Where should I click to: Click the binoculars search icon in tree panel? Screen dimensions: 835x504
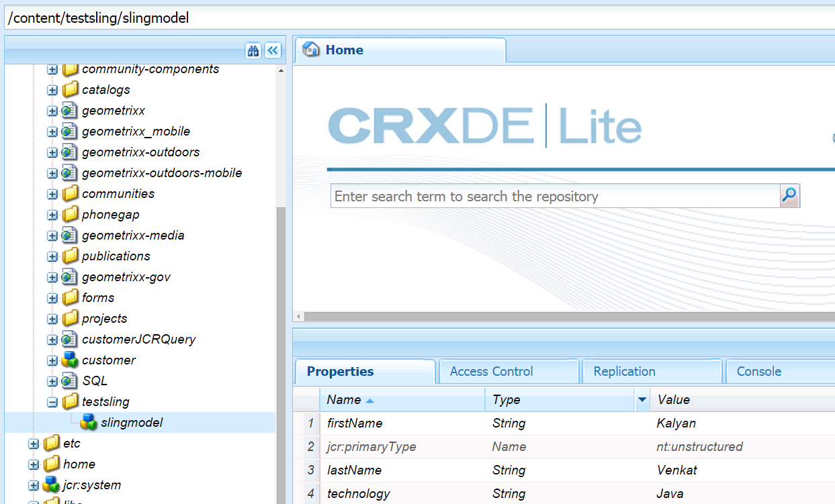tap(253, 50)
